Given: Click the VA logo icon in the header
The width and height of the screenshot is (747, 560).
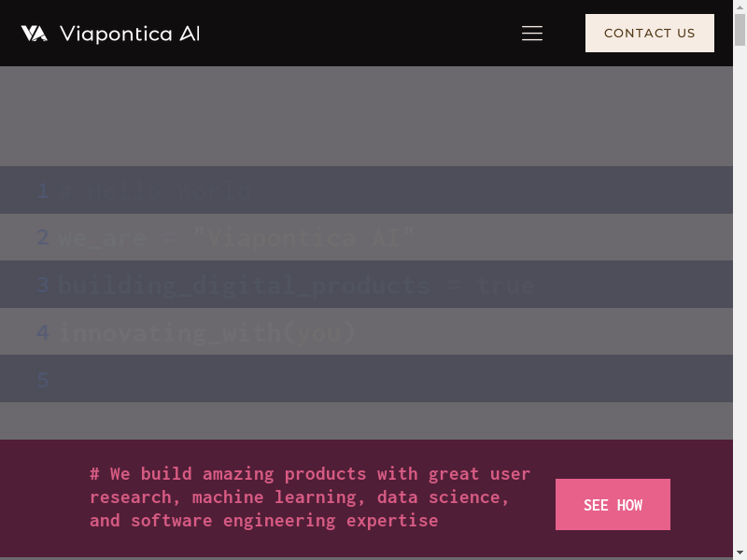Looking at the screenshot, I should (x=35, y=34).
